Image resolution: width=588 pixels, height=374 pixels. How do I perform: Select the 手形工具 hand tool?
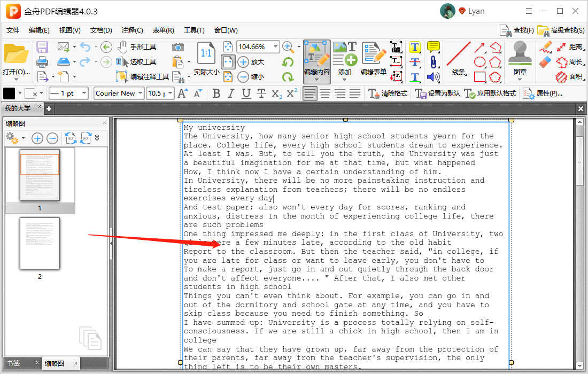click(x=137, y=47)
